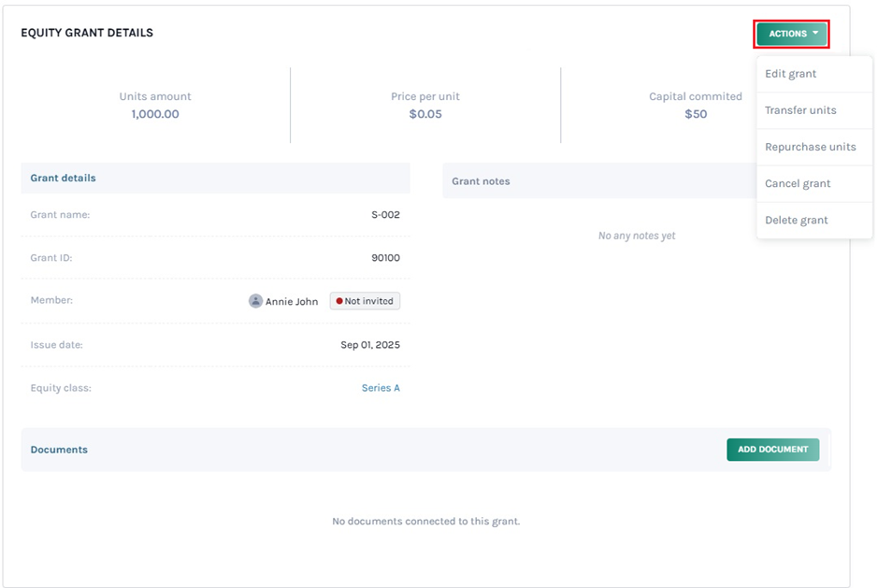Click Cancel grant in the dropdown
Image resolution: width=878 pixels, height=588 pixels.
[x=797, y=183]
